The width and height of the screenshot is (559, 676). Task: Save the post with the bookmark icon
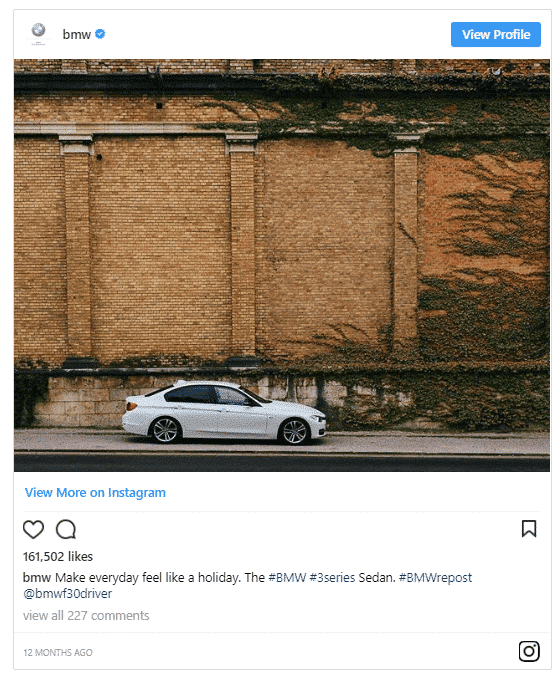pos(529,529)
